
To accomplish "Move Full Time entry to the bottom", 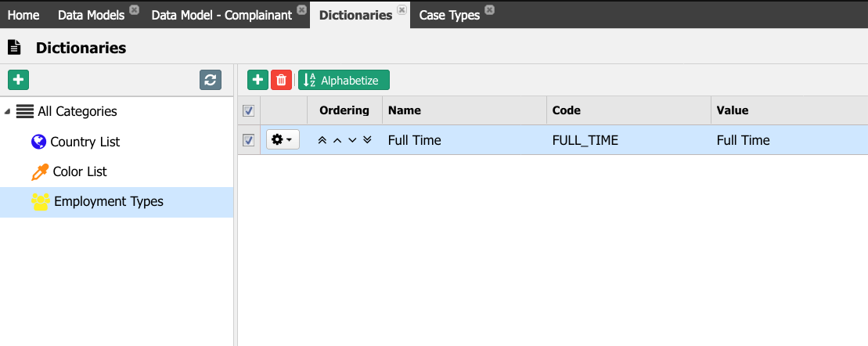I will [367, 140].
